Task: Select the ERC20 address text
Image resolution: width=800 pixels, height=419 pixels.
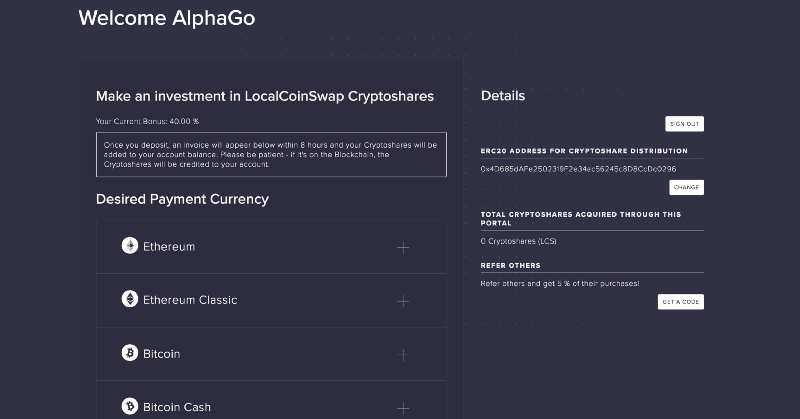Action: [578, 169]
